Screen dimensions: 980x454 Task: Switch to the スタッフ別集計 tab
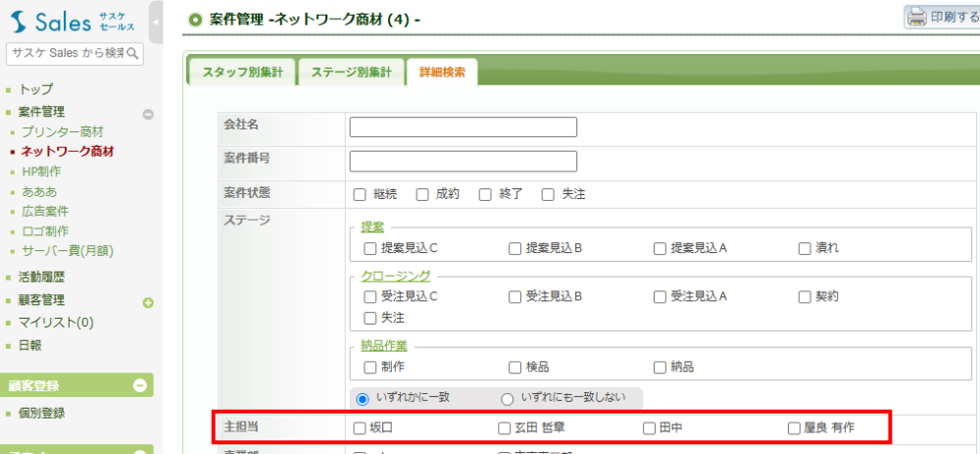coord(242,73)
